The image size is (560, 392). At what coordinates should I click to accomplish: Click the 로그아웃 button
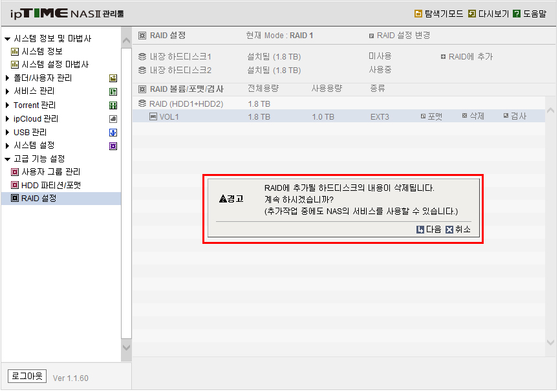[27, 376]
